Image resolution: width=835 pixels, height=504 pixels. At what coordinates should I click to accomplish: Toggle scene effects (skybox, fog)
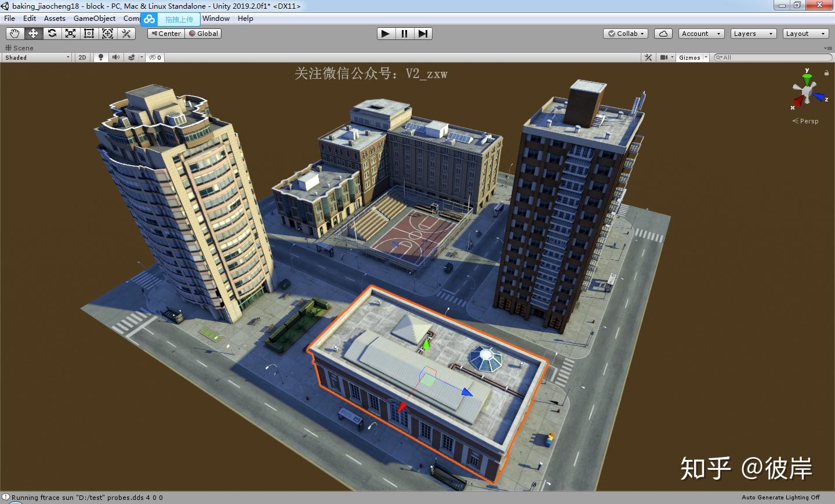tap(132, 57)
